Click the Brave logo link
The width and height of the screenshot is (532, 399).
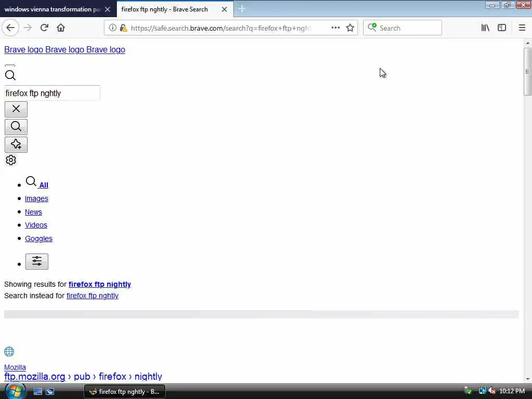point(64,49)
